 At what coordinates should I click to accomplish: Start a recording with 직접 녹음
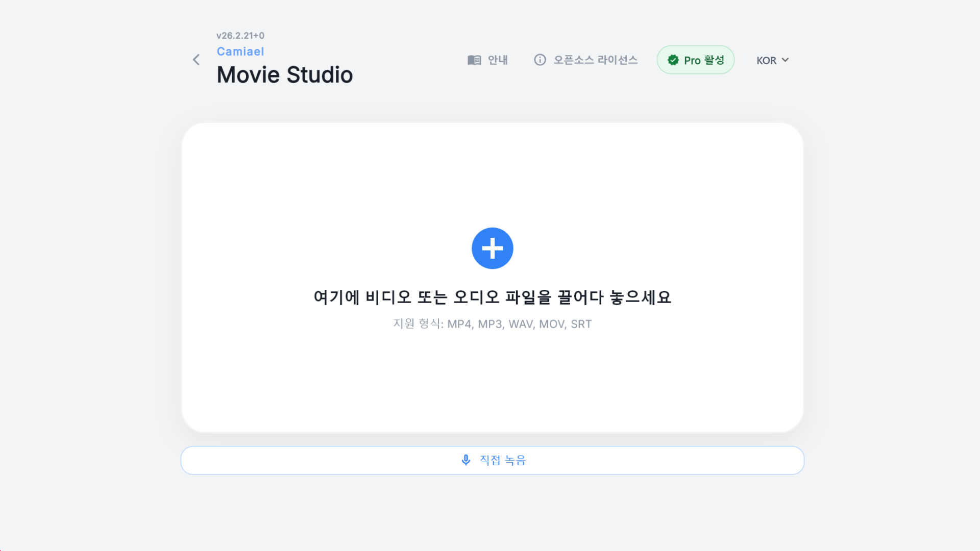[492, 460]
